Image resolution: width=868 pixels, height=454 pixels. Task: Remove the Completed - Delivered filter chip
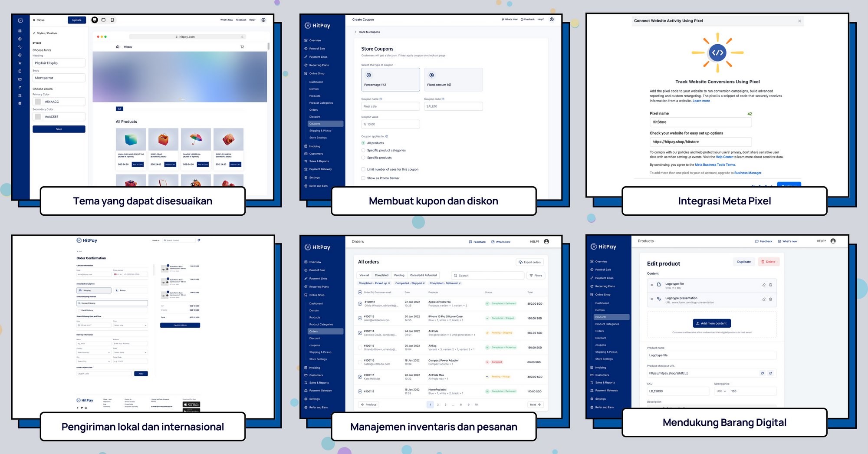tap(460, 283)
